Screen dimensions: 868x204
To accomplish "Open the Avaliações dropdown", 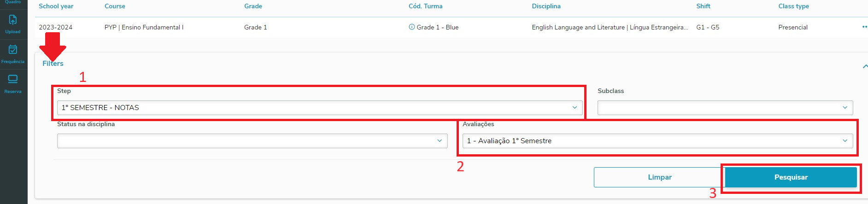I will tap(657, 141).
